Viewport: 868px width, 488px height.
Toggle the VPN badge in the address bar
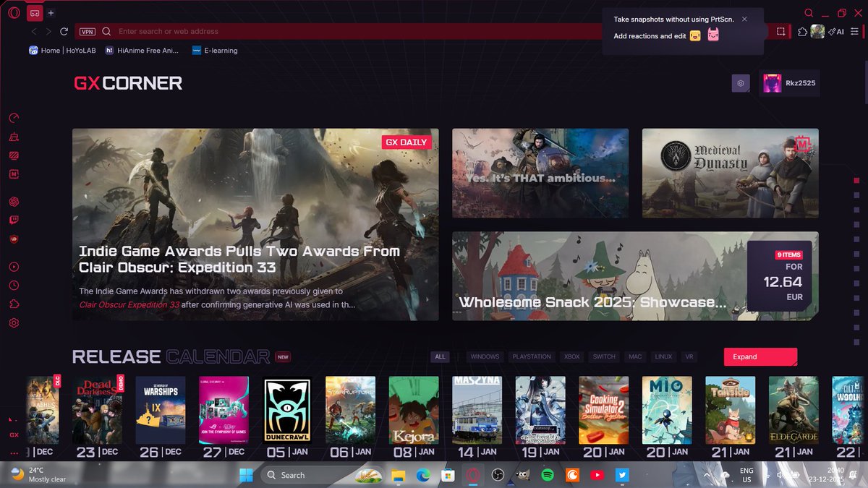coord(88,32)
